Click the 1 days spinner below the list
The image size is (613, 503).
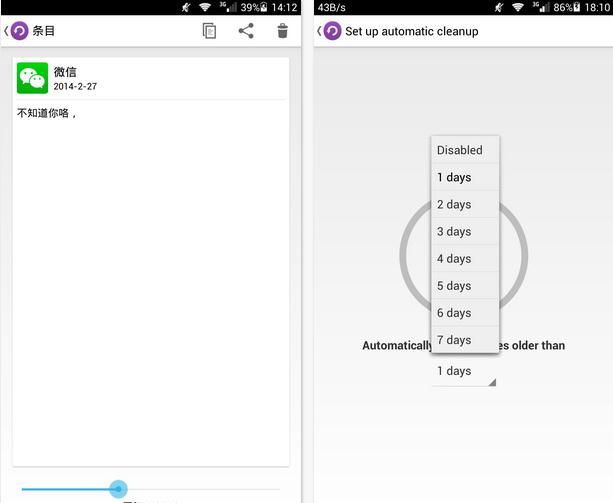click(x=465, y=371)
